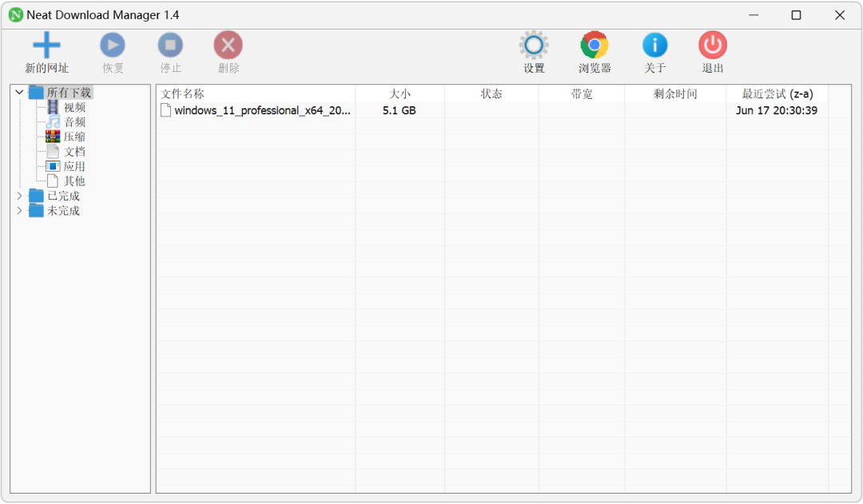Select the 文档 category
863x504 pixels.
(74, 152)
